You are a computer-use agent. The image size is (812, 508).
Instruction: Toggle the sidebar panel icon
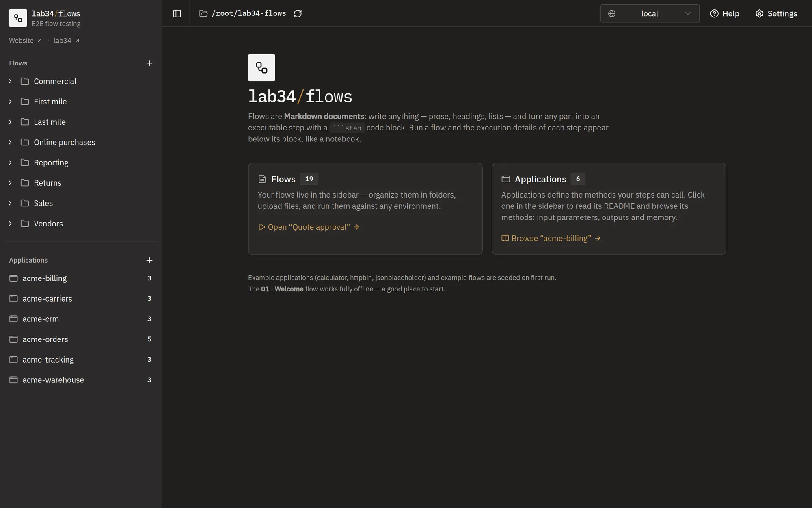click(177, 13)
